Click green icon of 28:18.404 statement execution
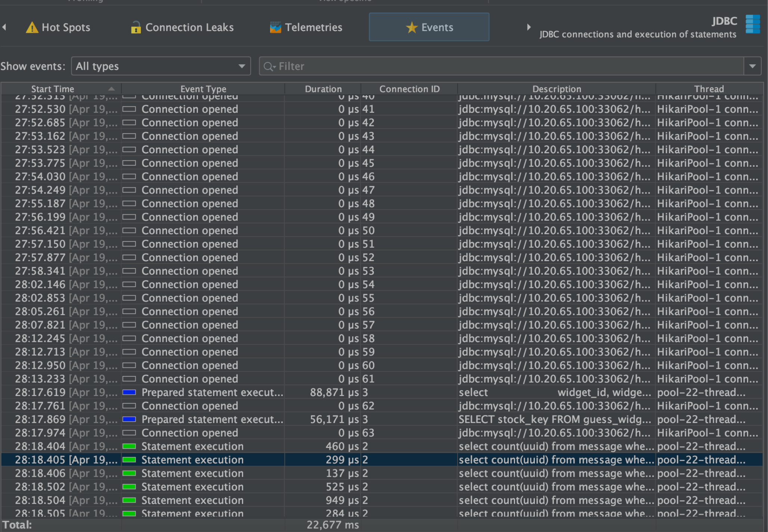 pos(129,446)
